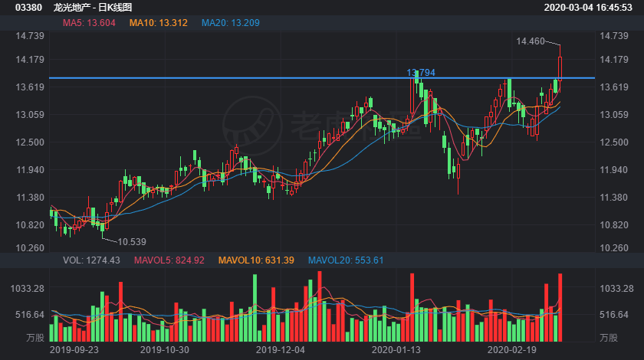Click the left volume axis value 1033.28
The height and width of the screenshot is (360, 644).
click(x=27, y=289)
